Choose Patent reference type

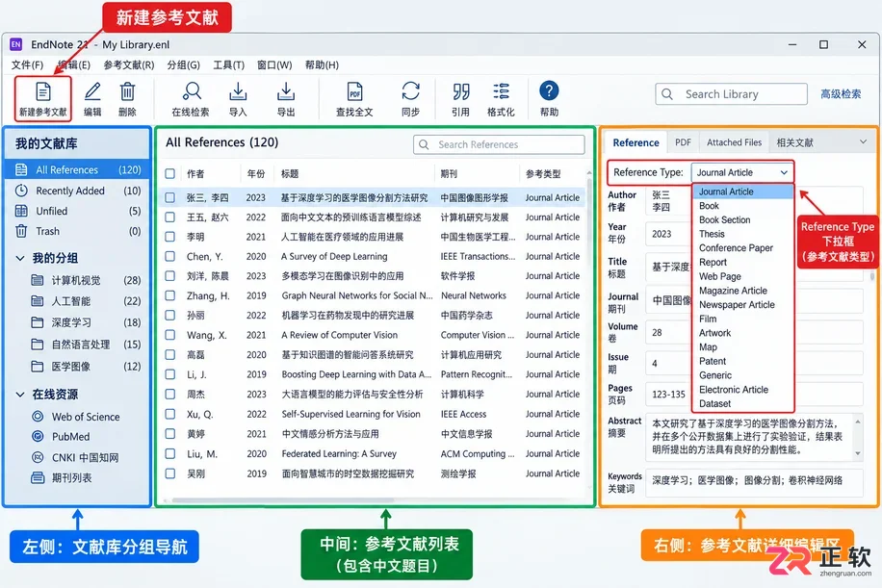pos(742,361)
